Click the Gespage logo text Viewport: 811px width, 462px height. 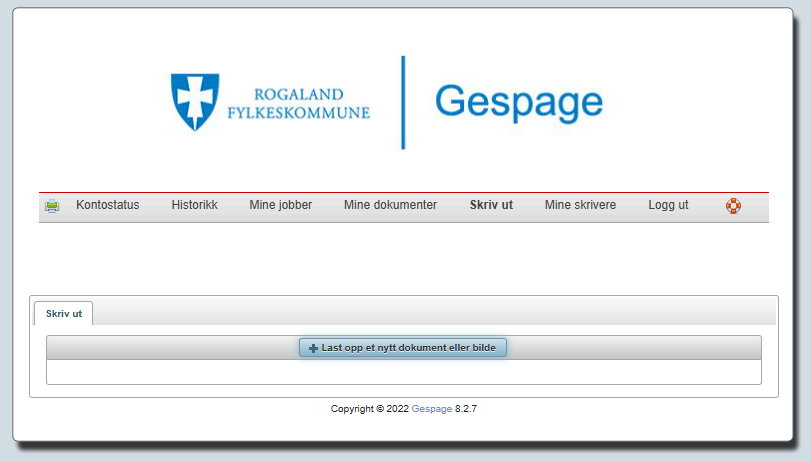519,102
